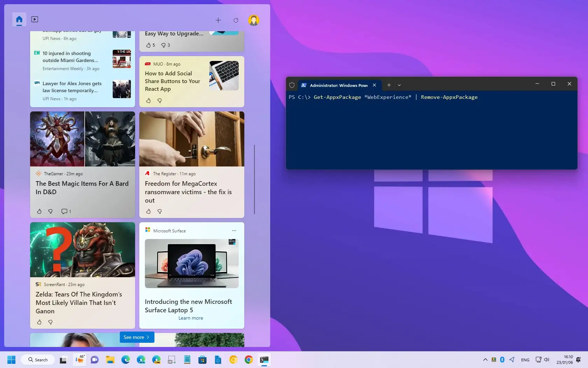The width and height of the screenshot is (588, 368).
Task: Add a new terminal tab
Action: [389, 85]
